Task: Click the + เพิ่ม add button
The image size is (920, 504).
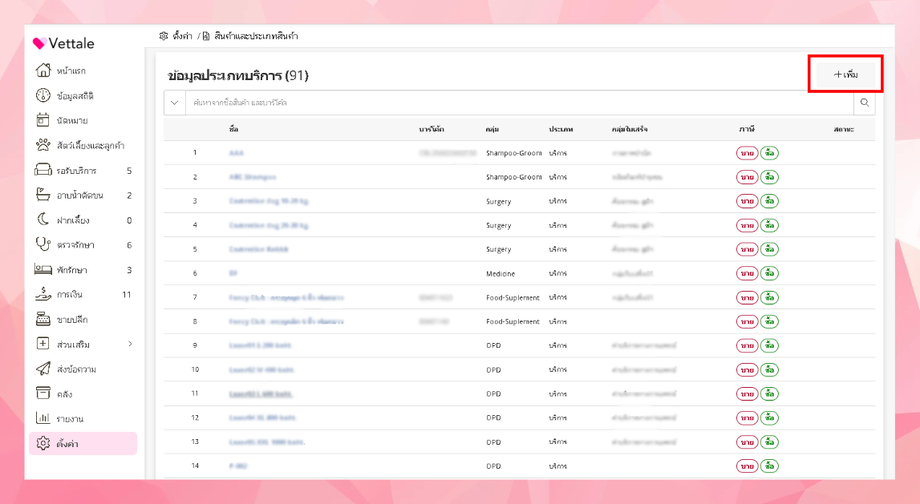Action: (845, 75)
